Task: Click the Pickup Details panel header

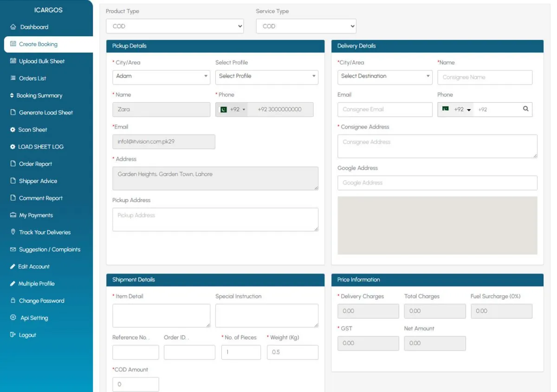Action: coord(215,46)
